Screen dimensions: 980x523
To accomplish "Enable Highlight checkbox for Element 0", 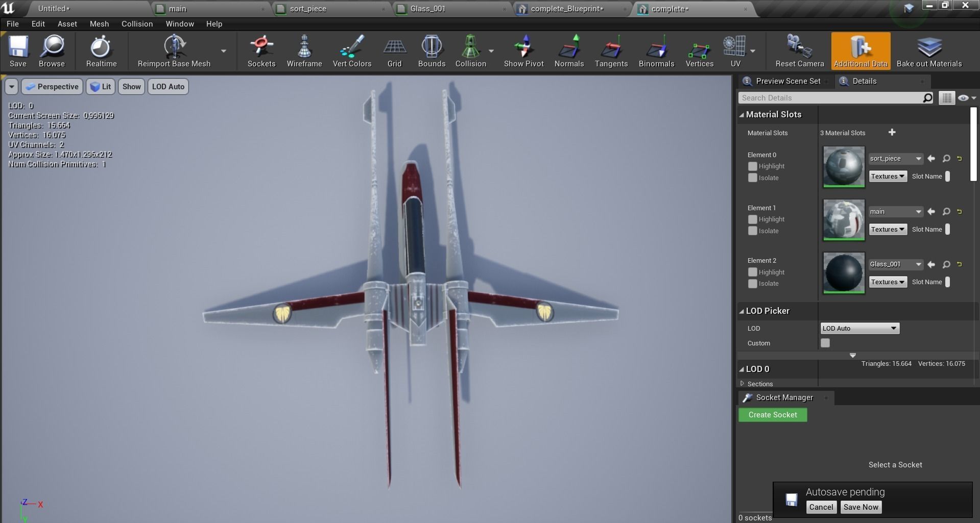I will [x=752, y=166].
